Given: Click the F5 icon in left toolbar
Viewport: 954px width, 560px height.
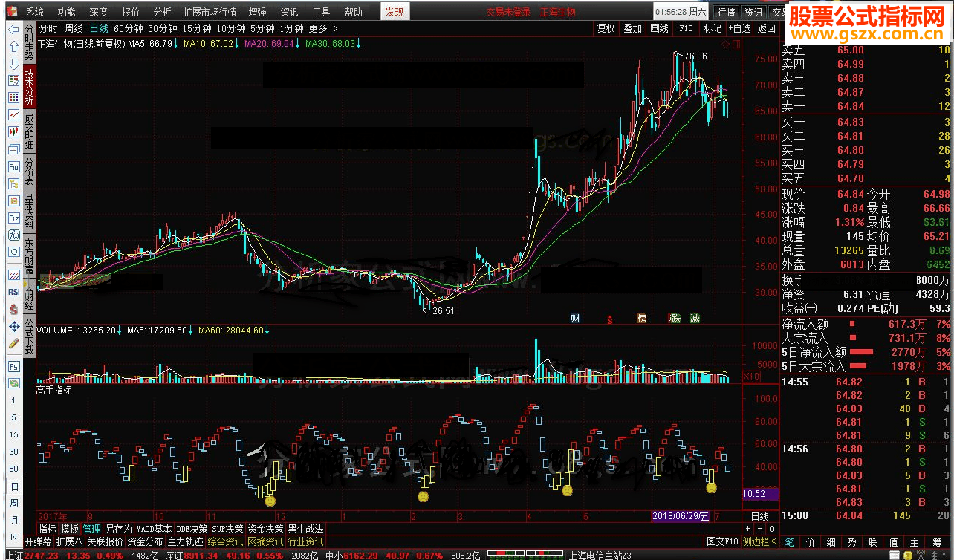Looking at the screenshot, I should [x=13, y=366].
